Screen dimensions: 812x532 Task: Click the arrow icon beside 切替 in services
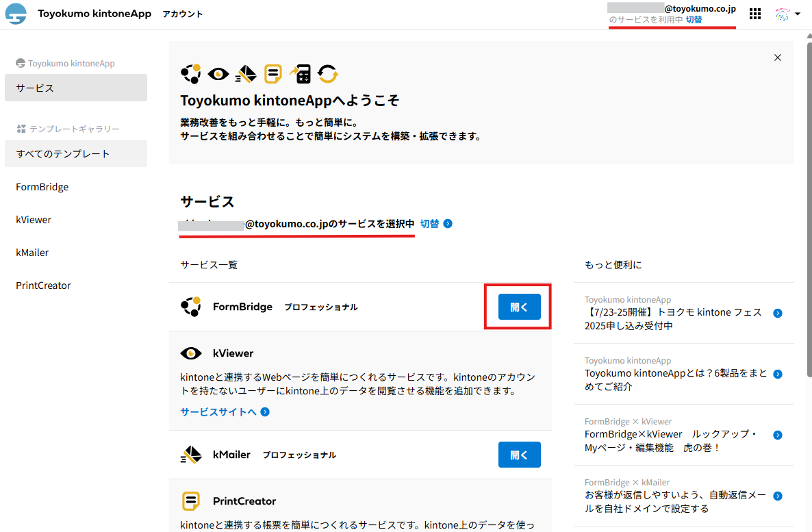pyautogui.click(x=448, y=224)
